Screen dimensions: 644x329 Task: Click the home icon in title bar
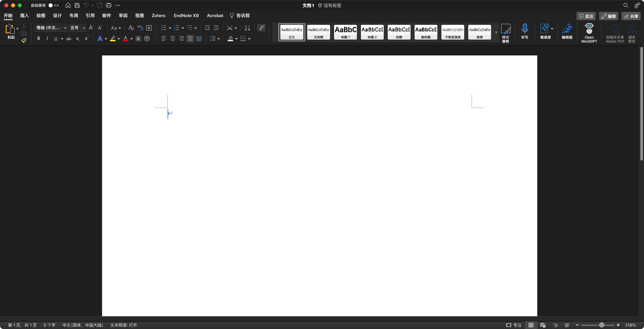(68, 5)
